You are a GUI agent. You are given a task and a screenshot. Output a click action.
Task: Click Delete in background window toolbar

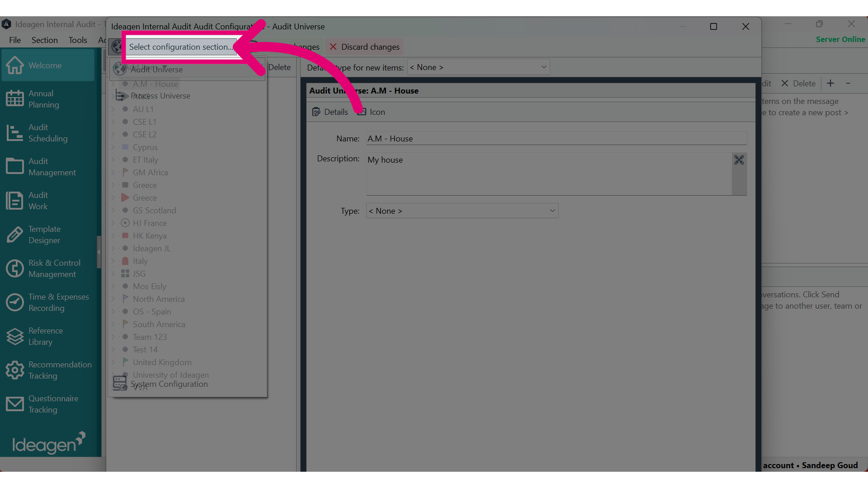[x=798, y=84]
